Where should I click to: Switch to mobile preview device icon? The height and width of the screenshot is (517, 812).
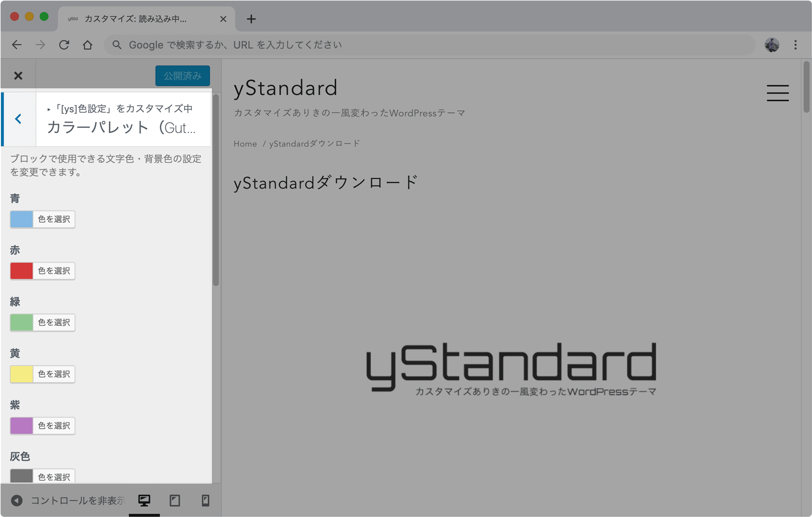[206, 501]
